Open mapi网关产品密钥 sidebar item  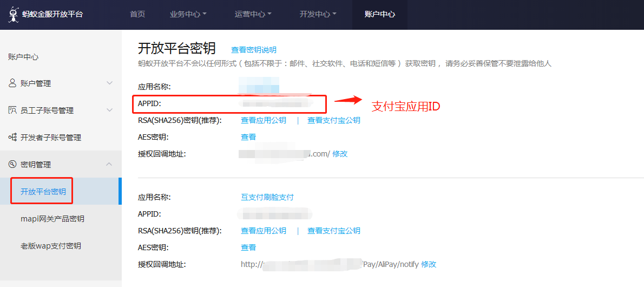pos(52,218)
